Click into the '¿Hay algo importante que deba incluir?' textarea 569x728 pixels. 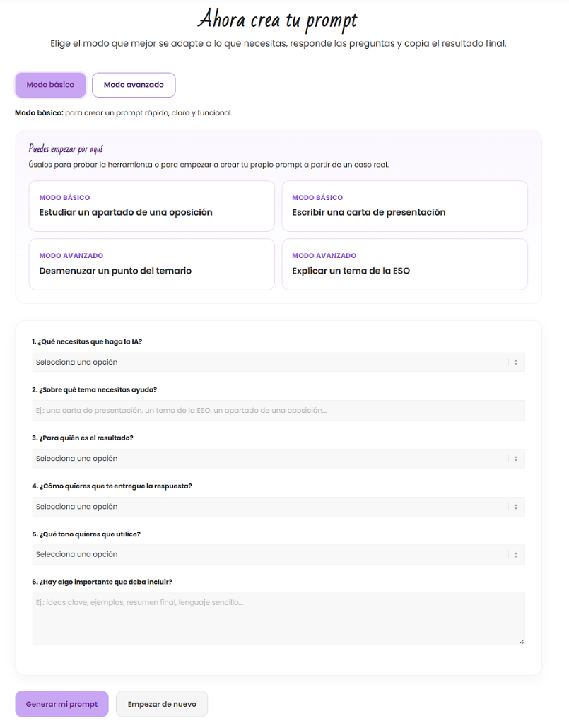click(278, 618)
